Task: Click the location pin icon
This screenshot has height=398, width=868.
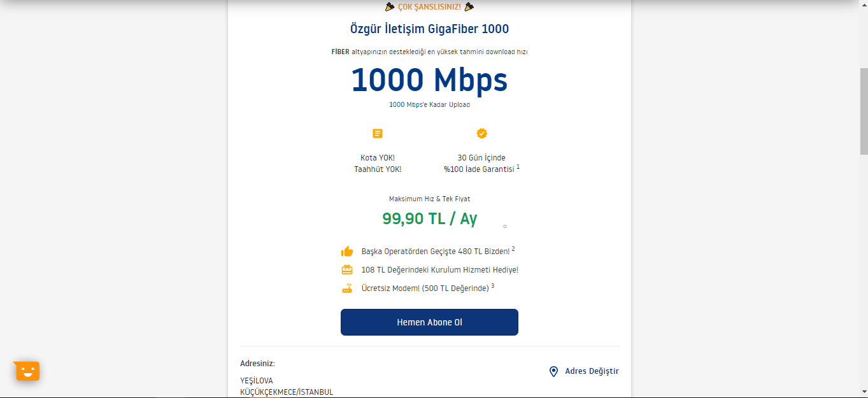Action: click(553, 371)
